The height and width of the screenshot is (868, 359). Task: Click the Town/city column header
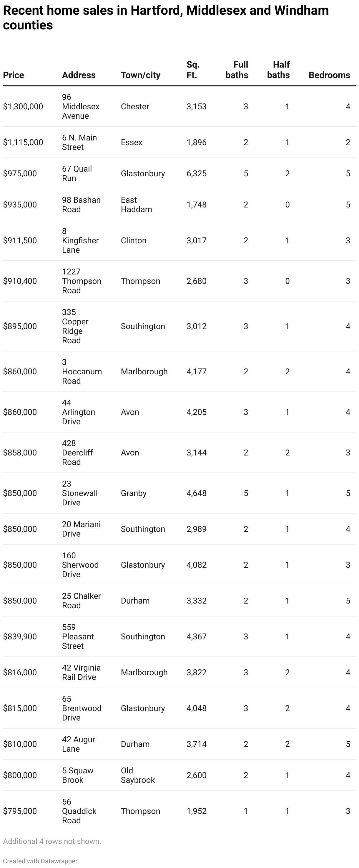point(140,75)
